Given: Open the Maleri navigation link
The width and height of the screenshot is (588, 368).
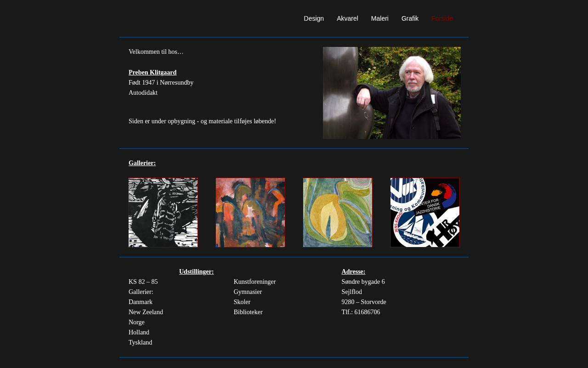Looking at the screenshot, I should (x=380, y=18).
